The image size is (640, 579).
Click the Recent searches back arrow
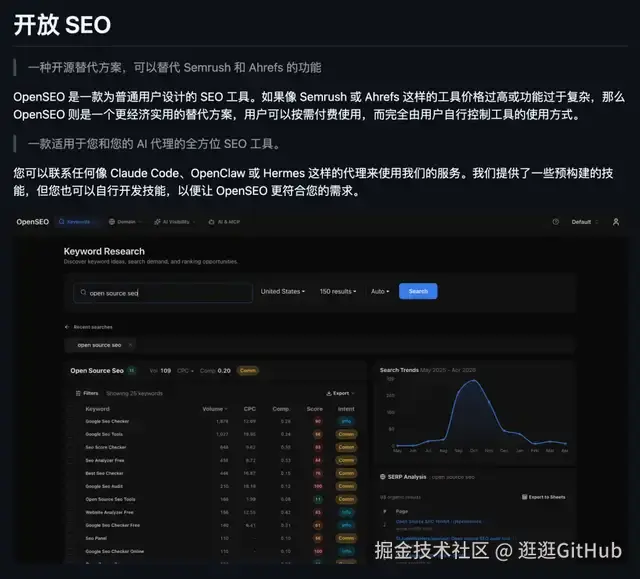(67, 327)
